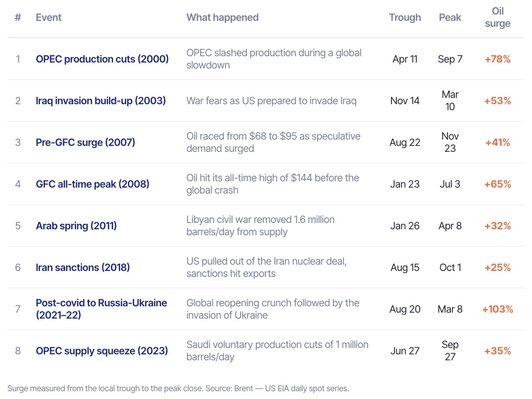Select the Trough column header
The image size is (532, 399).
click(405, 17)
